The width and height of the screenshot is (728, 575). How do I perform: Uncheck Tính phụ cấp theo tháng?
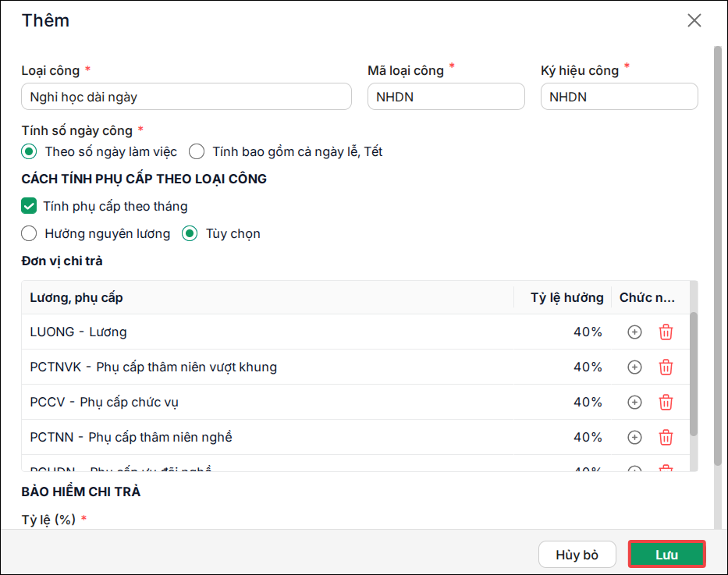(x=29, y=206)
